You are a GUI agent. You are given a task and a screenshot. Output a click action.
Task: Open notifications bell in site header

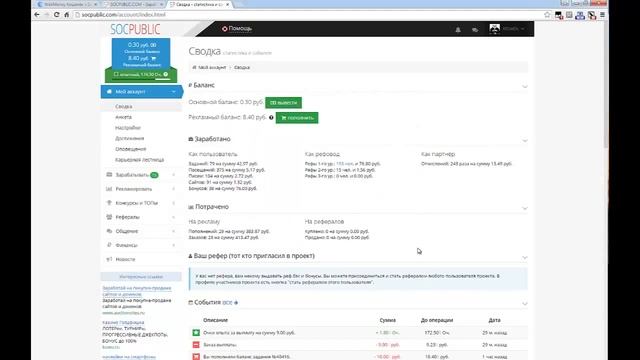pos(458,29)
